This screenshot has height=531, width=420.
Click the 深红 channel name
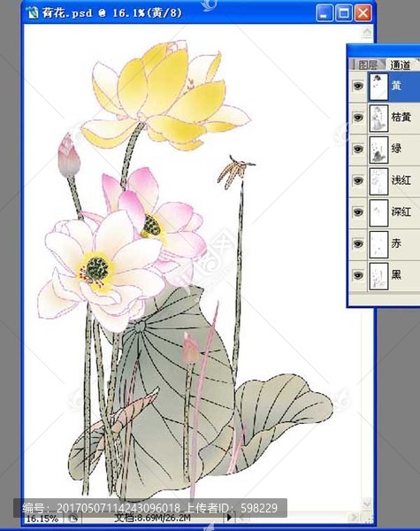401,212
